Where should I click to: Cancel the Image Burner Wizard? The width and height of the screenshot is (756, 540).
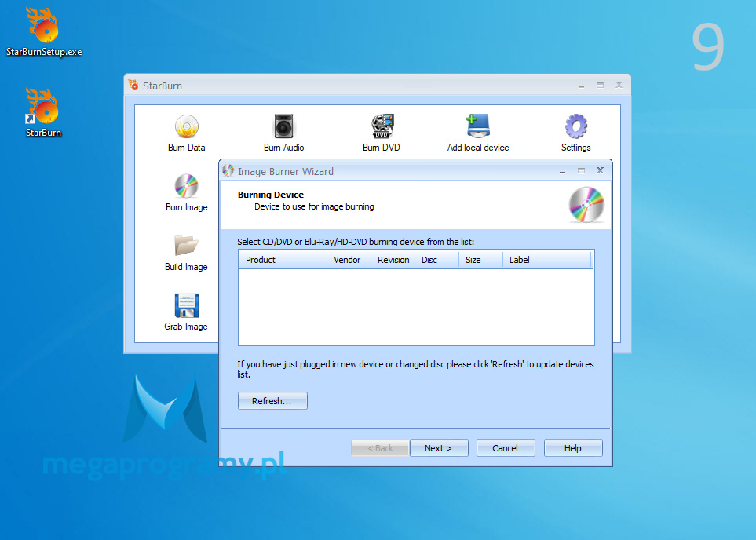point(506,448)
